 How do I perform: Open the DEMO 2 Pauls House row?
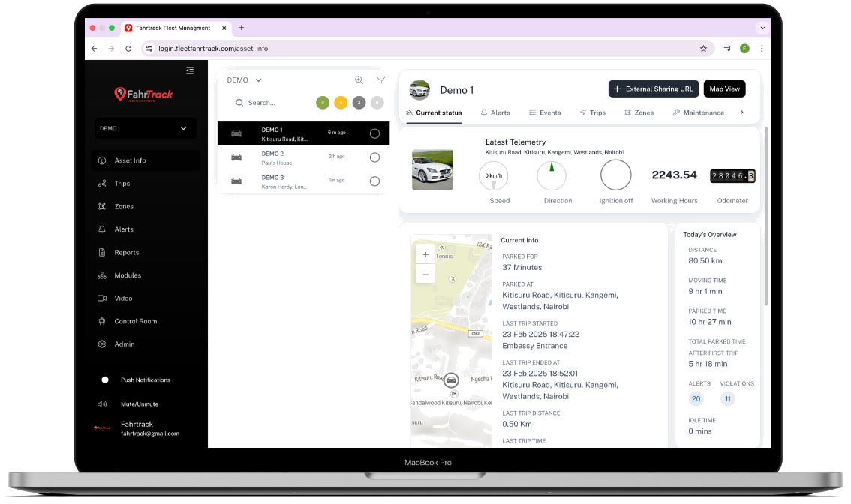(x=303, y=157)
